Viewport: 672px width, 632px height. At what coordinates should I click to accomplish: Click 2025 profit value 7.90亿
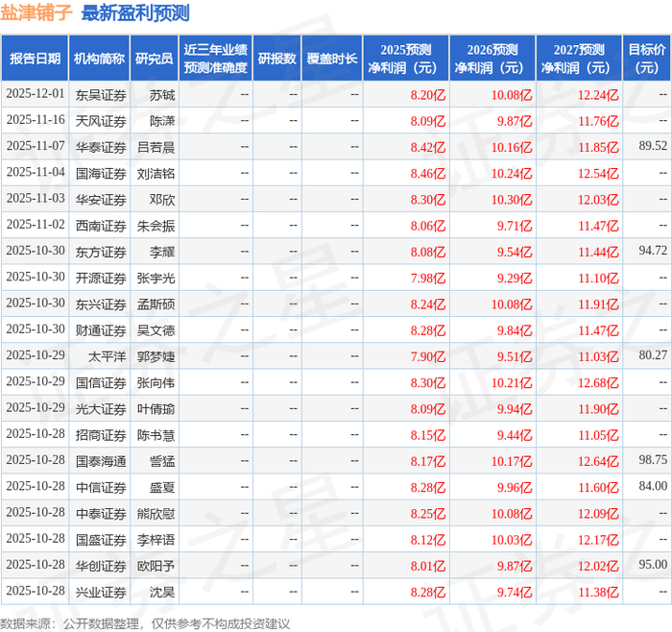tap(428, 356)
